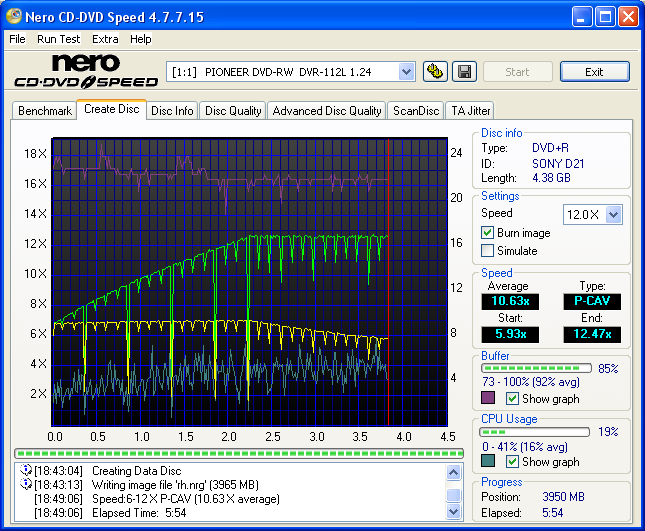Click the red position marker on graph
The height and width of the screenshot is (531, 645).
pos(388,282)
